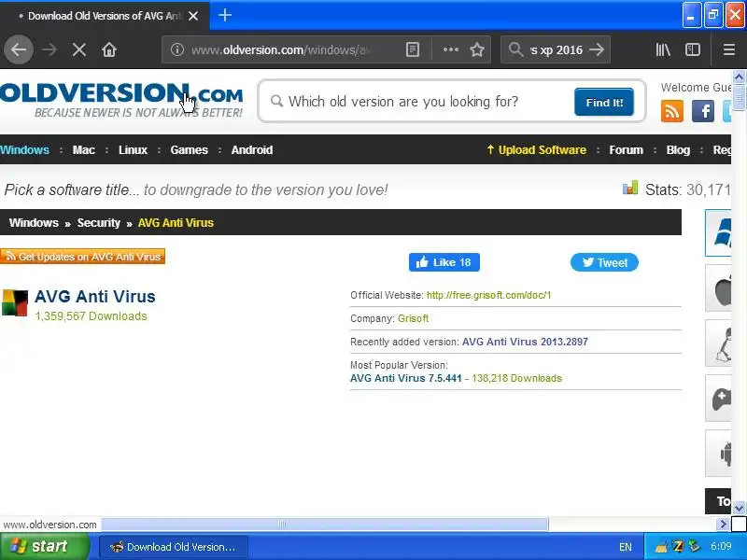Go back with the browser back arrow

pyautogui.click(x=19, y=49)
